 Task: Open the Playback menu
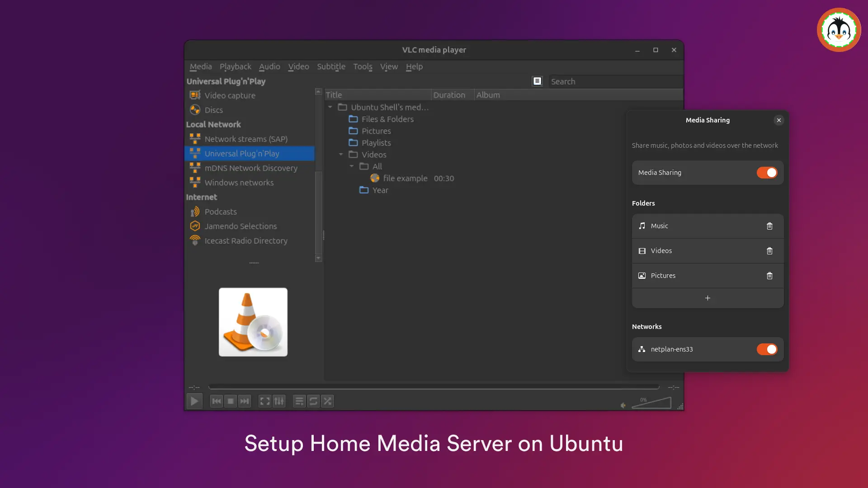235,66
